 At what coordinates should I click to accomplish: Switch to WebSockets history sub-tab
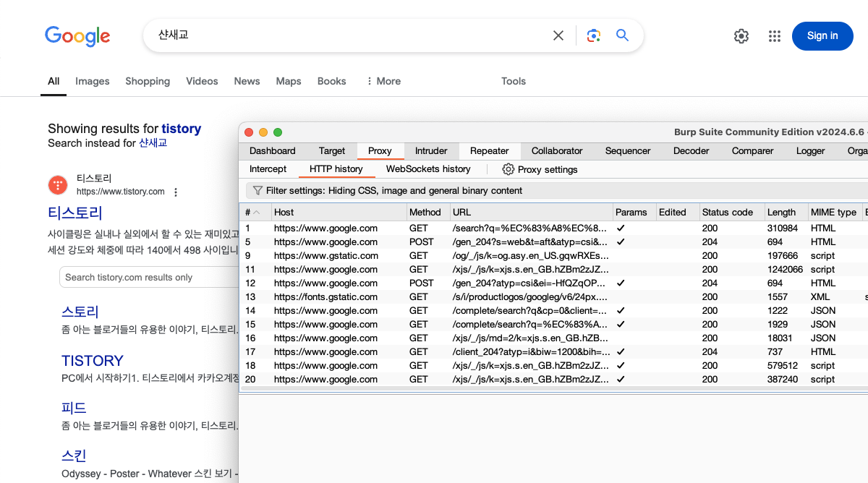428,169
